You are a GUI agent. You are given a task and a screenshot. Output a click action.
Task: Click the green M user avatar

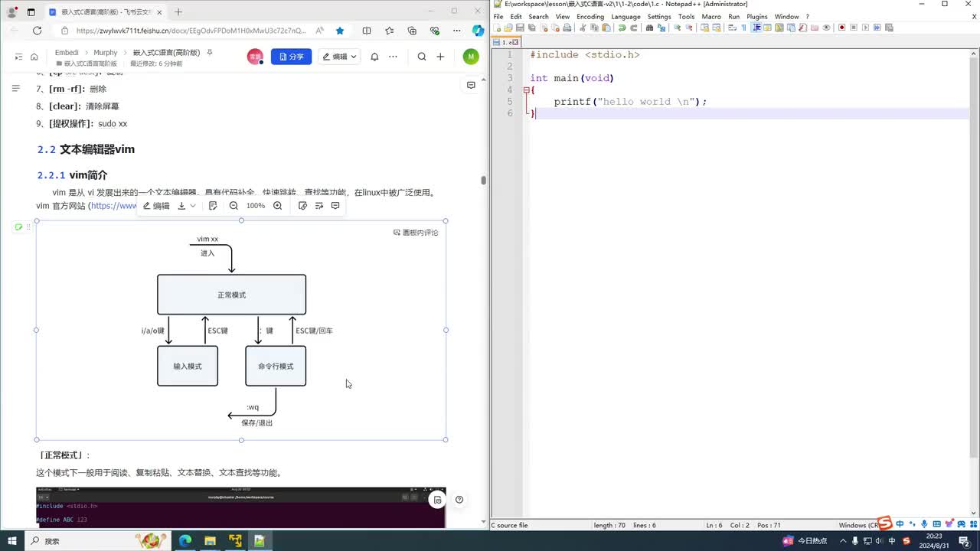click(471, 57)
